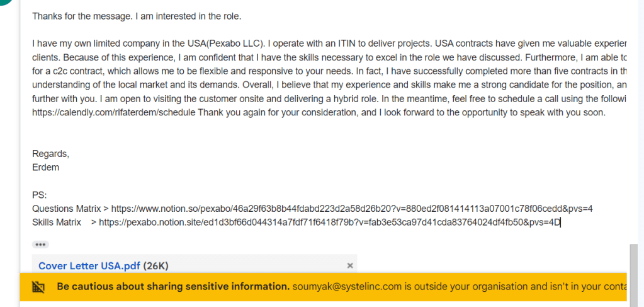Click the calendly.com/rifaterdem/schedule URL
The width and height of the screenshot is (644, 307).
pyautogui.click(x=114, y=112)
